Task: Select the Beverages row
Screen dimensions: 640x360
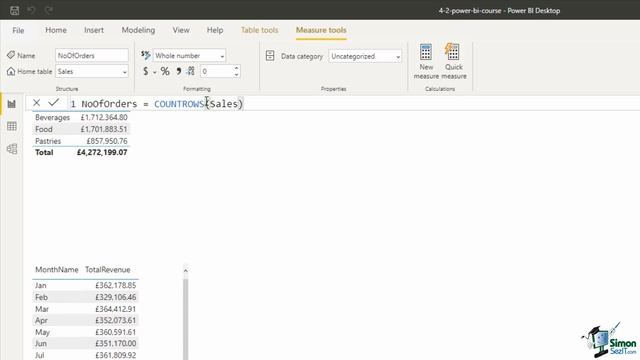Action: (81, 118)
